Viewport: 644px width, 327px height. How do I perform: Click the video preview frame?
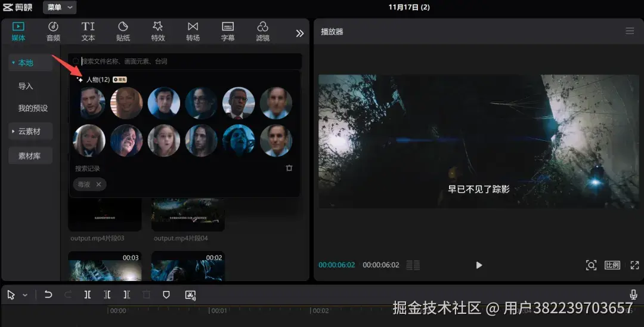tap(478, 141)
